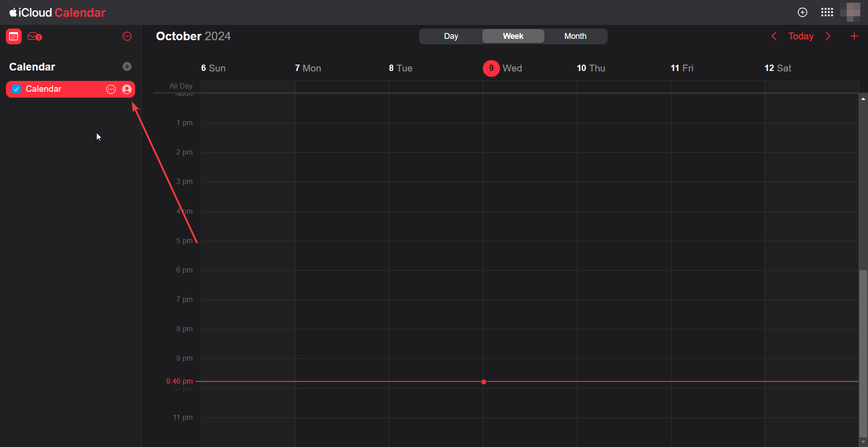Image resolution: width=868 pixels, height=447 pixels.
Task: Switch to Month view
Action: [x=575, y=36]
